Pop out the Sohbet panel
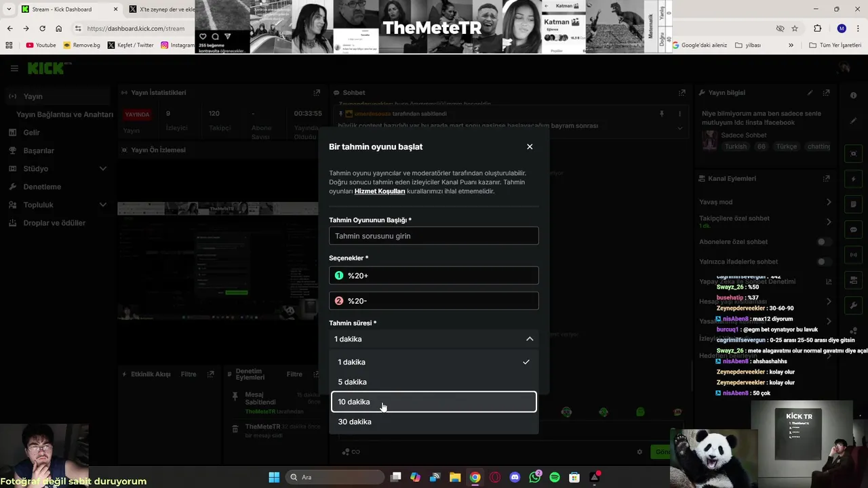The image size is (868, 488). coord(682,93)
